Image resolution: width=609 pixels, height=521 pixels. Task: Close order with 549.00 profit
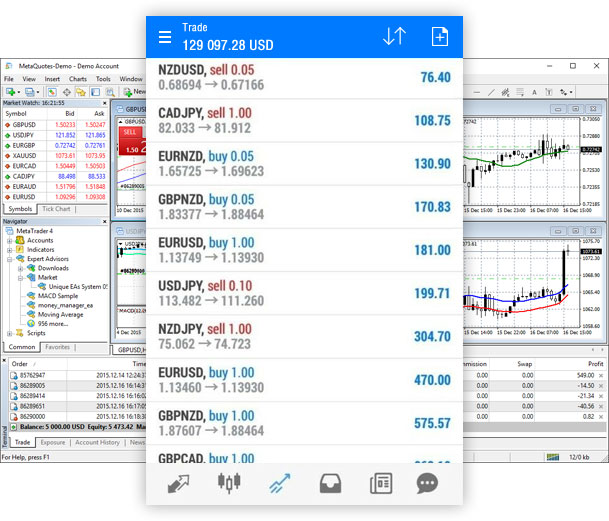601,375
